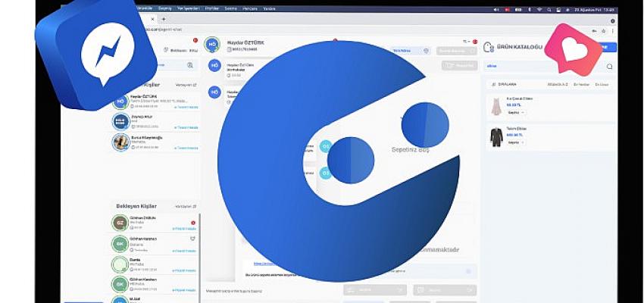Select first Gökhan waiting contact with red badge
Image resolution: width=644 pixels, height=303 pixels.
coord(155,223)
